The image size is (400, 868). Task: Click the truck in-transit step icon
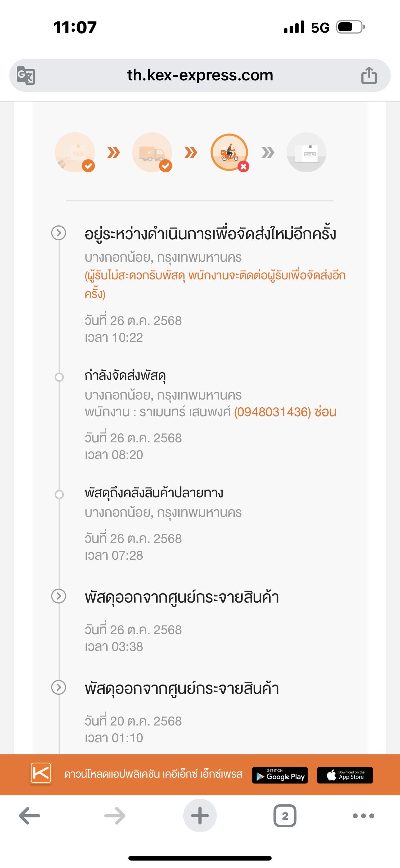[x=152, y=152]
